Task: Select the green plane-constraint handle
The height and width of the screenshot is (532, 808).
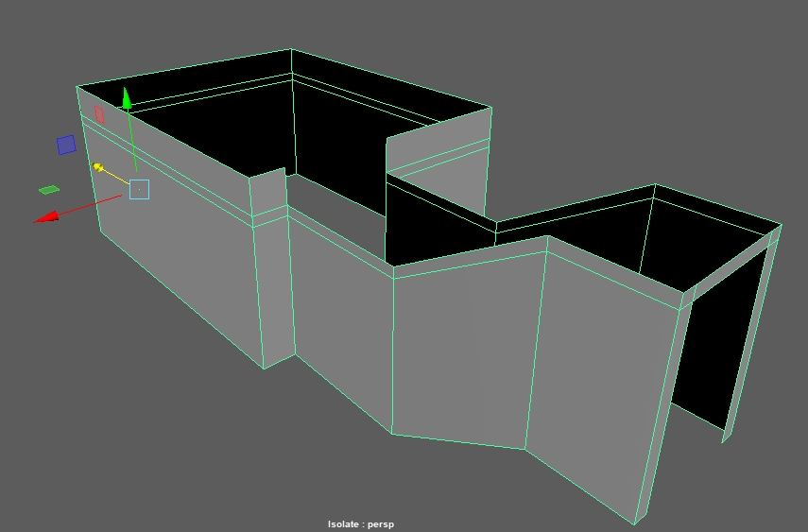Action: [x=49, y=190]
